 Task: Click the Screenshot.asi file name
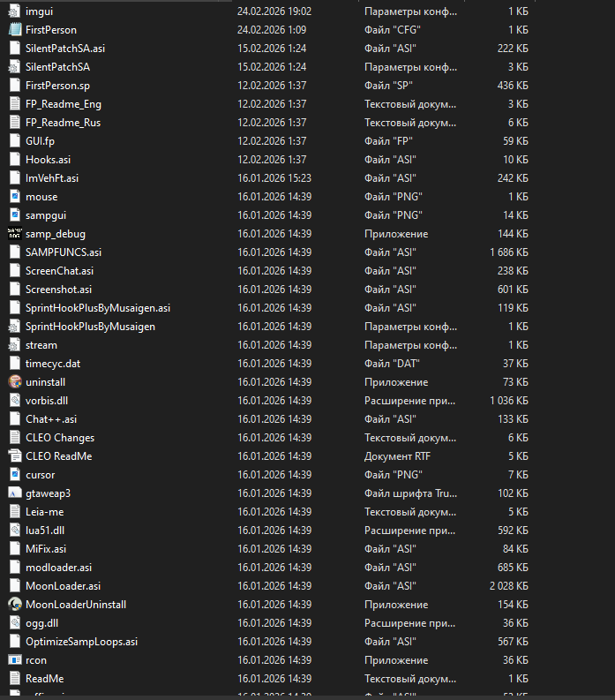click(x=58, y=290)
